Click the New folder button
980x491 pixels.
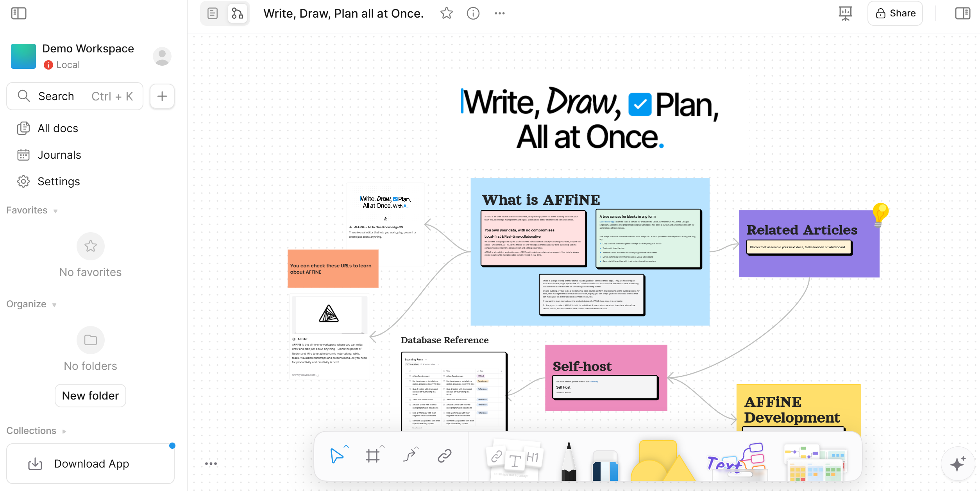click(x=90, y=396)
